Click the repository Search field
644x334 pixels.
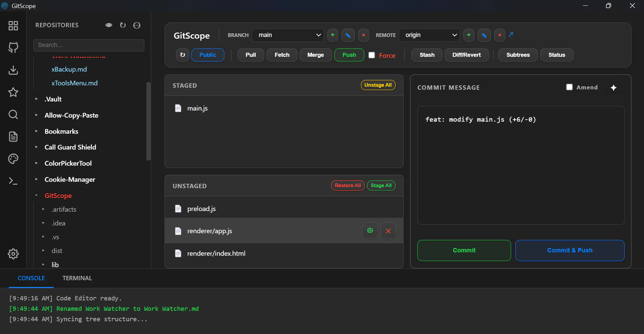89,45
